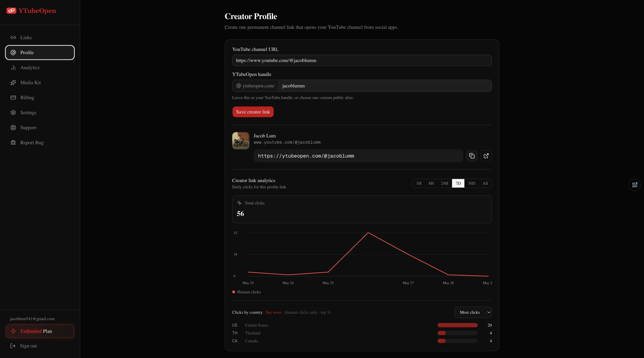
Task: Click the at-sign in handle prefix
Action: (238, 86)
